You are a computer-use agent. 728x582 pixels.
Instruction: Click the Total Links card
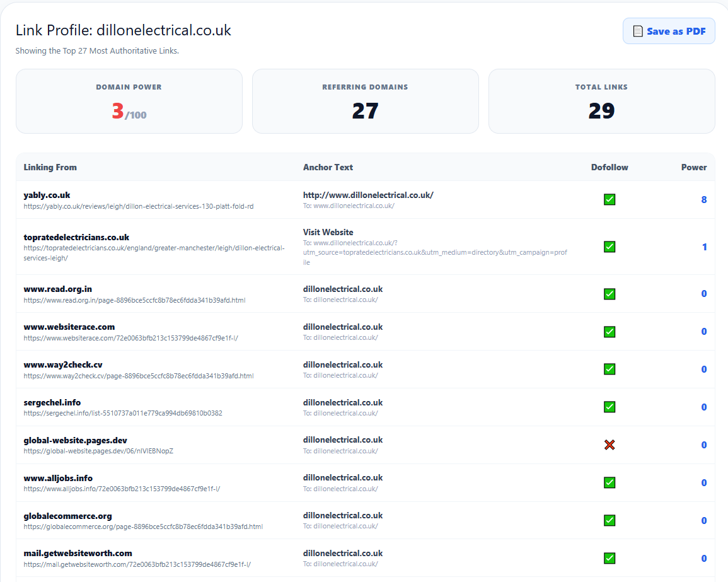coord(602,102)
